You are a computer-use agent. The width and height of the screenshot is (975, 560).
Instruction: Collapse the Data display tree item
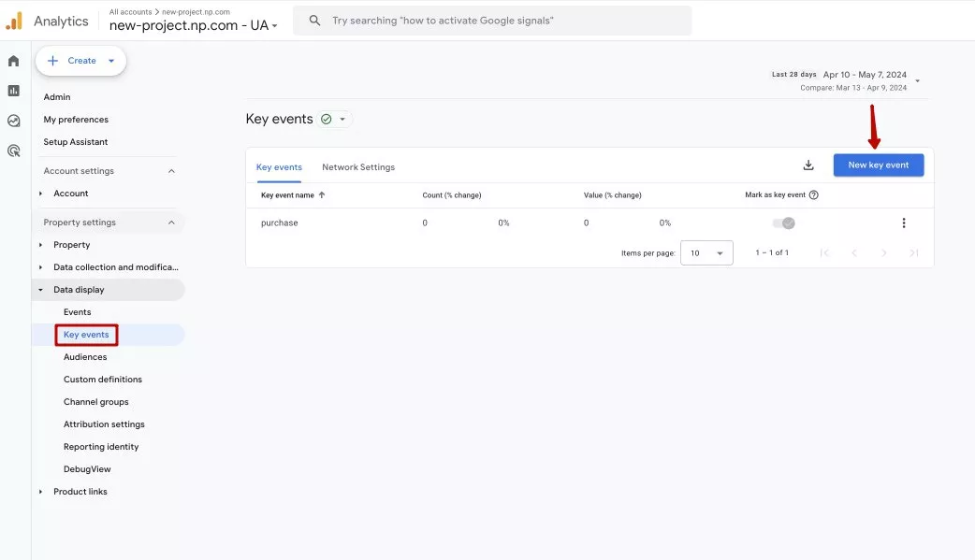[x=40, y=290]
